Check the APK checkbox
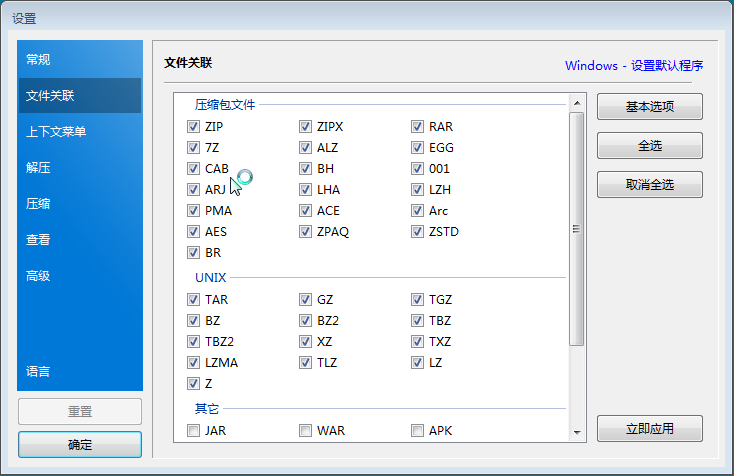 [418, 431]
